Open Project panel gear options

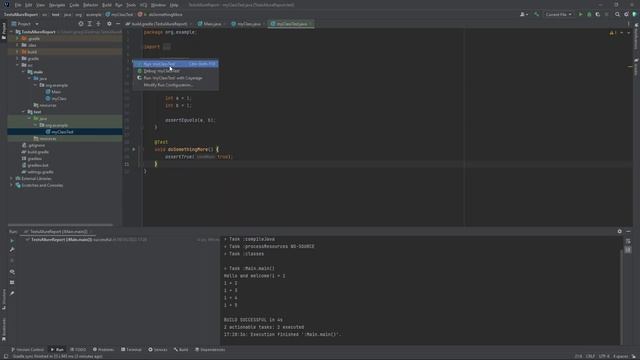point(109,24)
